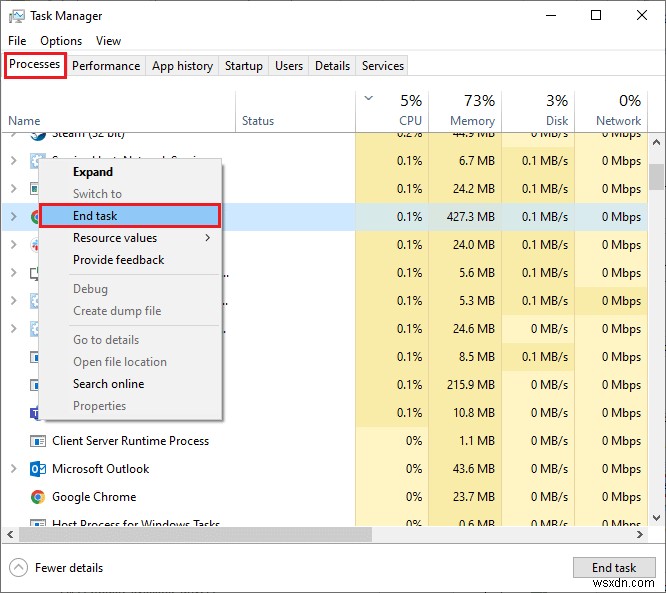Expand the process row using 24.2 MB
The height and width of the screenshot is (593, 666).
pos(14,189)
